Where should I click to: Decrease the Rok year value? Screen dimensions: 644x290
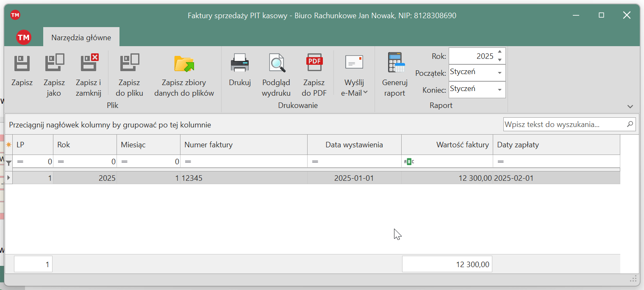(x=500, y=60)
